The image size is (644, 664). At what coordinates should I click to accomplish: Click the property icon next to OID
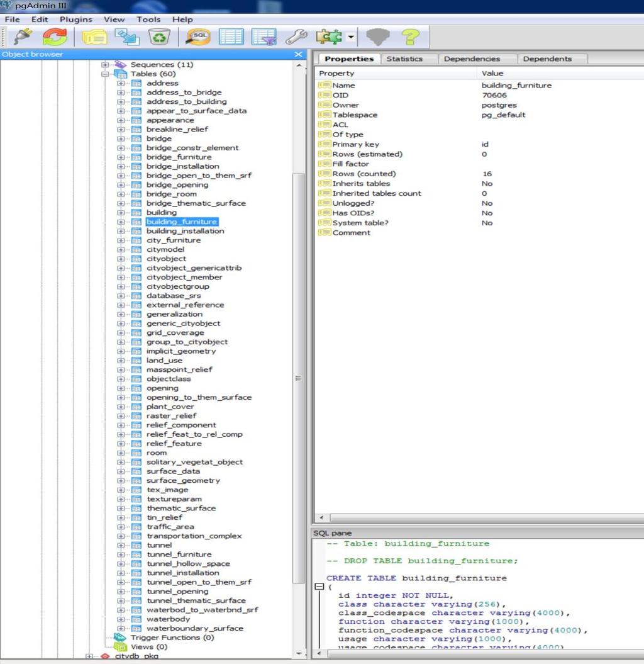click(x=325, y=95)
